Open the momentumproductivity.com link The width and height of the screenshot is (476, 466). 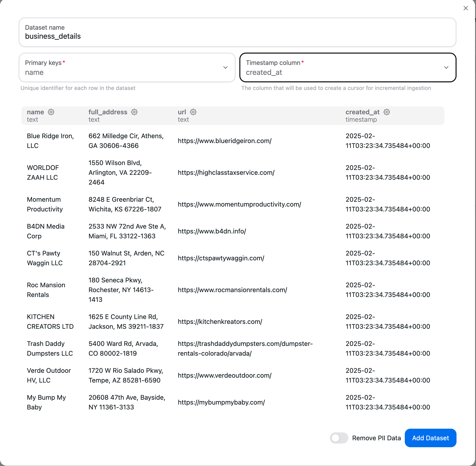[x=239, y=204]
